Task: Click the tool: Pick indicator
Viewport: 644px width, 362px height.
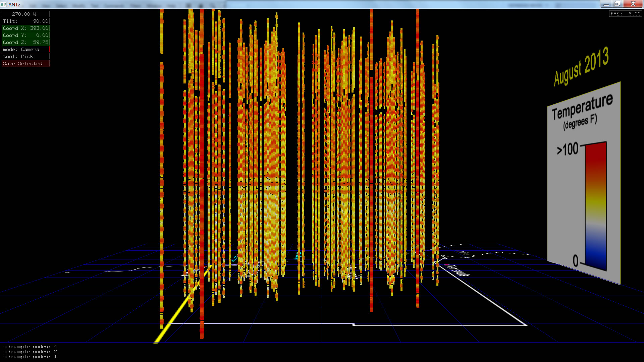Action: coord(25,56)
